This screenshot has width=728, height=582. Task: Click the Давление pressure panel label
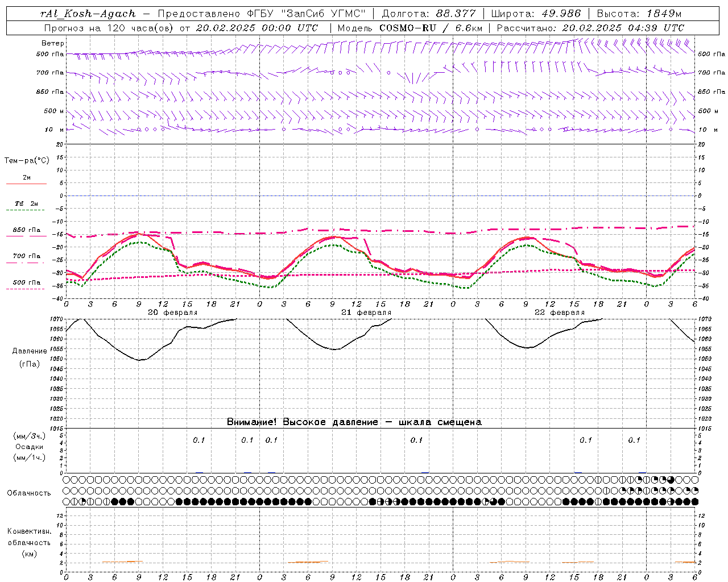coord(29,351)
